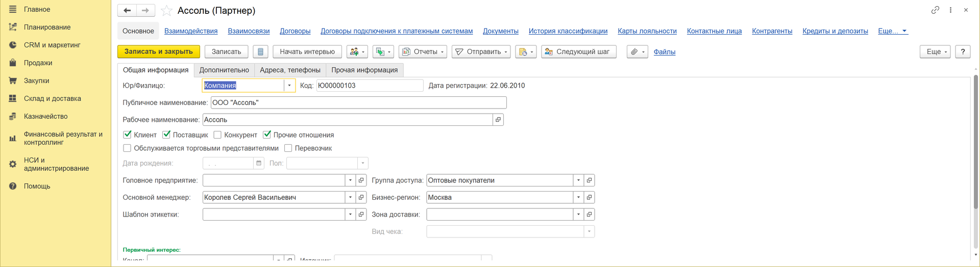Click Следующий шаг button
Viewport: 980px width, 267px height.
579,51
